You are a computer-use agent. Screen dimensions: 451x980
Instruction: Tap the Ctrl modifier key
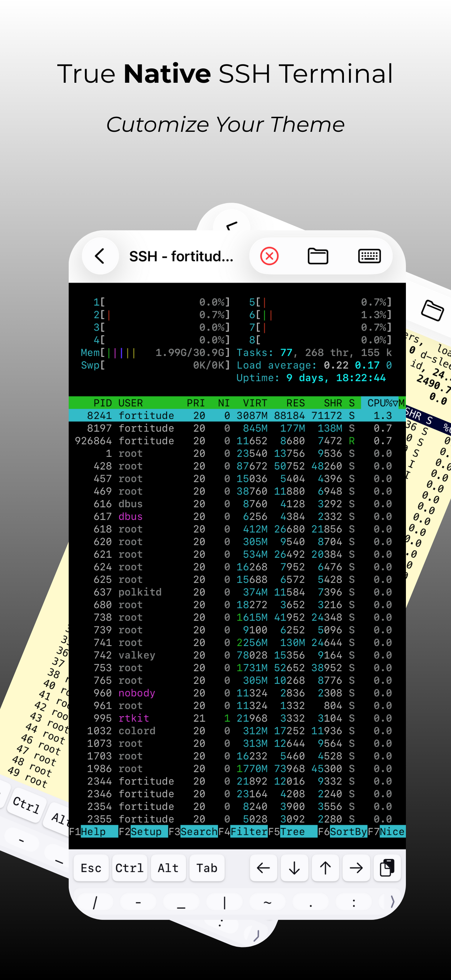click(x=130, y=868)
